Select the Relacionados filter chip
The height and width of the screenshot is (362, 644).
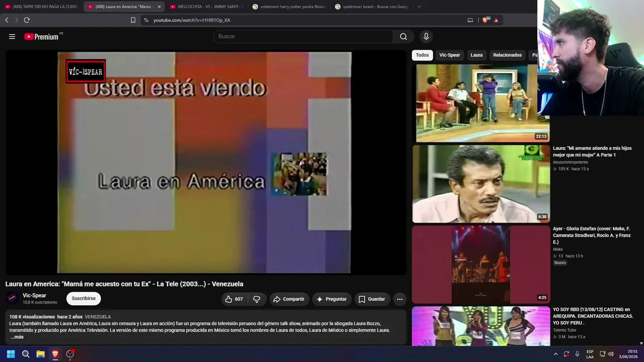tap(507, 55)
